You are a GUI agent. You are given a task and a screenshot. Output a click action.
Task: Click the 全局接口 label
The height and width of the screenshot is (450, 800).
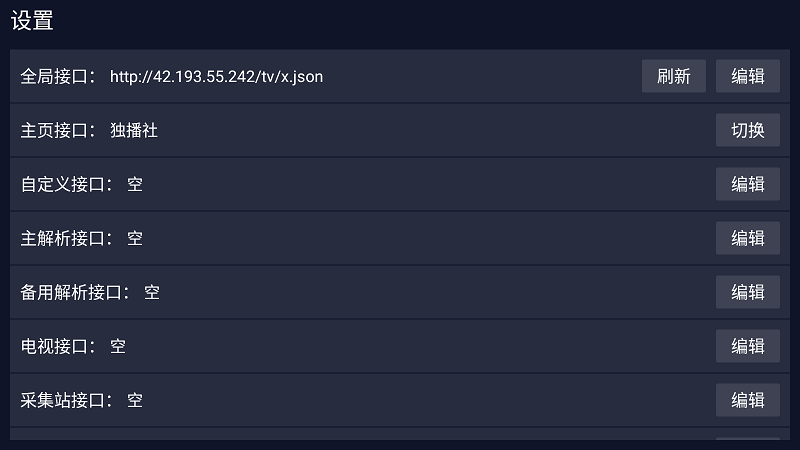point(58,76)
